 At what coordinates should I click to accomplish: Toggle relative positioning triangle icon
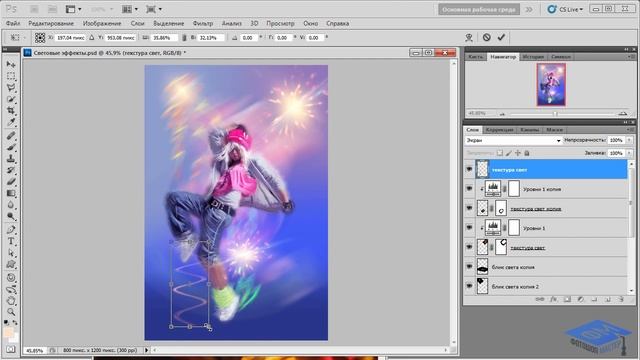tap(92, 38)
